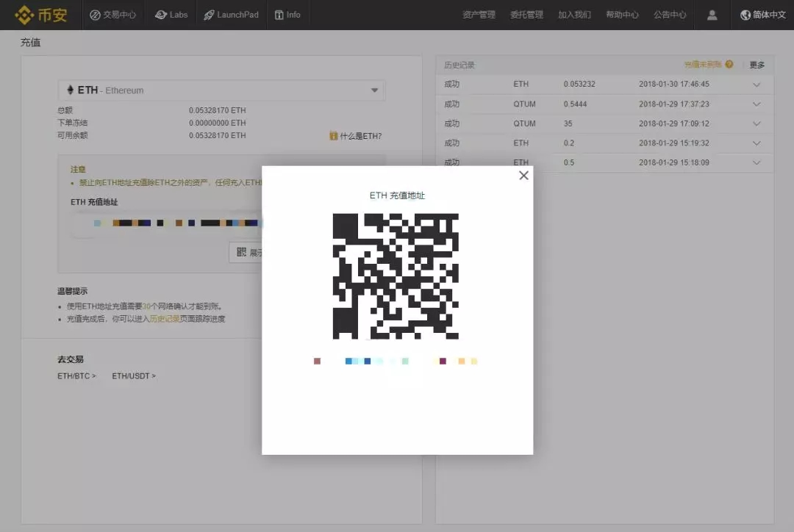Viewport: 794px width, 532px height.
Task: Open 公告中心 from the top bar
Action: (670, 15)
